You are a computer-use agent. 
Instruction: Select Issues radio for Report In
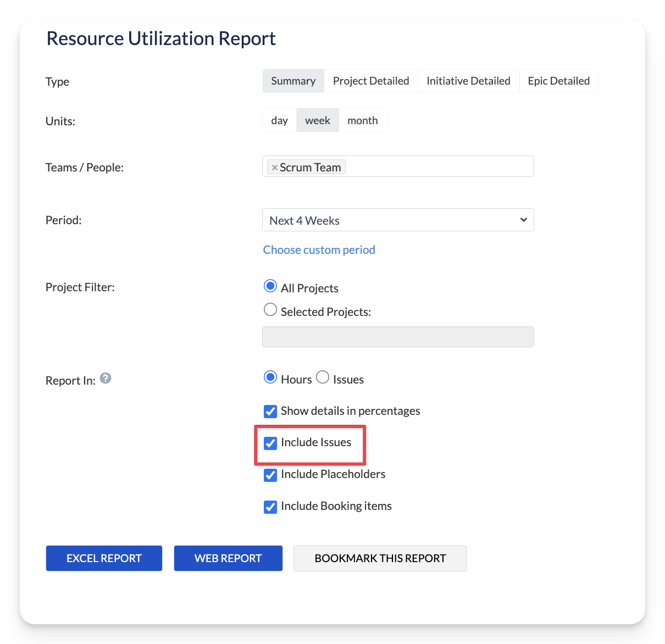(323, 377)
